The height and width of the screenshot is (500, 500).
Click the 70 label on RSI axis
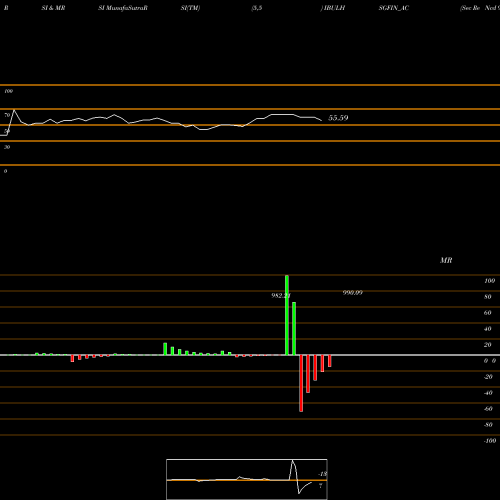[x=7, y=115]
